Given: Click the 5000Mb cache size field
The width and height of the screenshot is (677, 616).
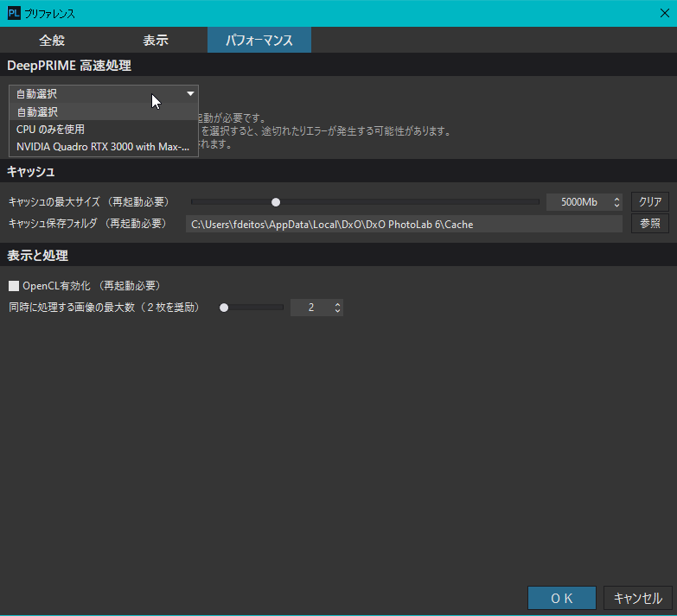Looking at the screenshot, I should (578, 202).
